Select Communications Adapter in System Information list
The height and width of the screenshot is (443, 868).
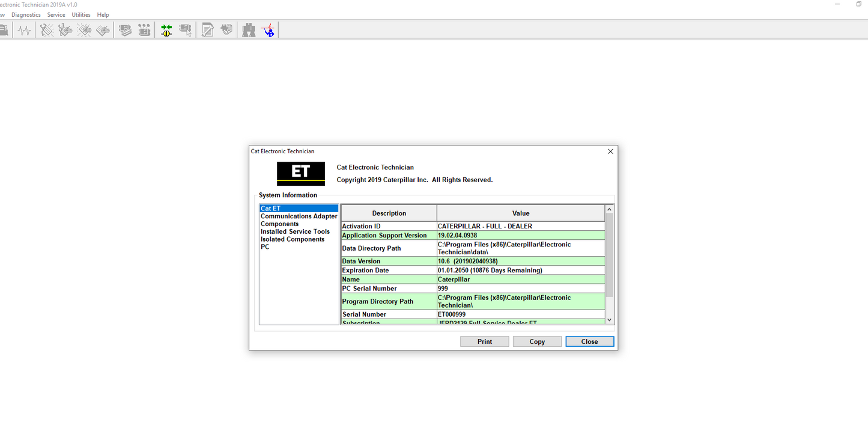[299, 216]
